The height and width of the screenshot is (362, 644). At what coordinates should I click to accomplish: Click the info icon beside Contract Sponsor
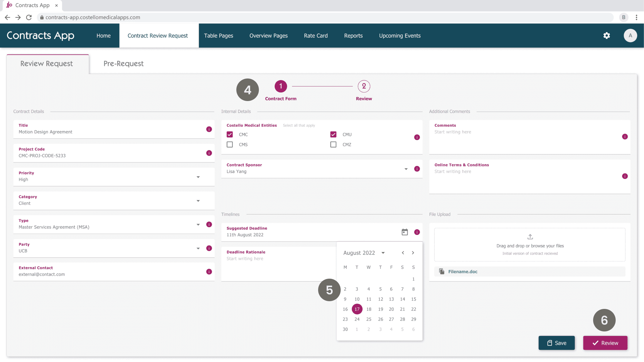point(417,169)
